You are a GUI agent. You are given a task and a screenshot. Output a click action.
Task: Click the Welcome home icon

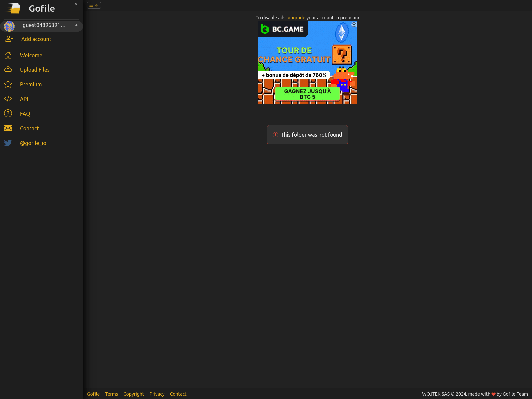tap(8, 55)
